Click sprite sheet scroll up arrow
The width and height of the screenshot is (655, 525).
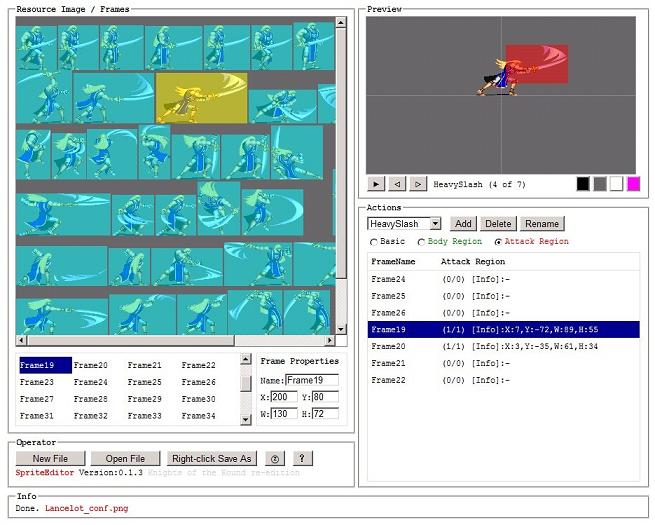tap(341, 22)
